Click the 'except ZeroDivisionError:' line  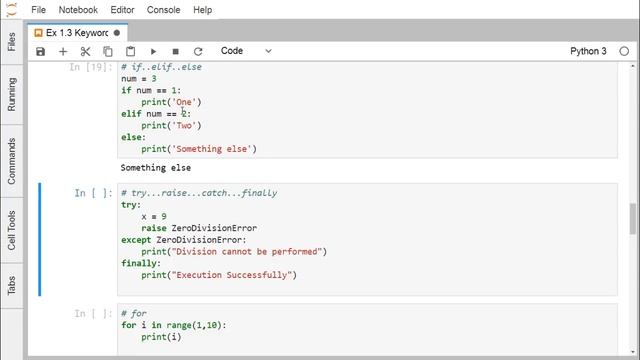184,240
